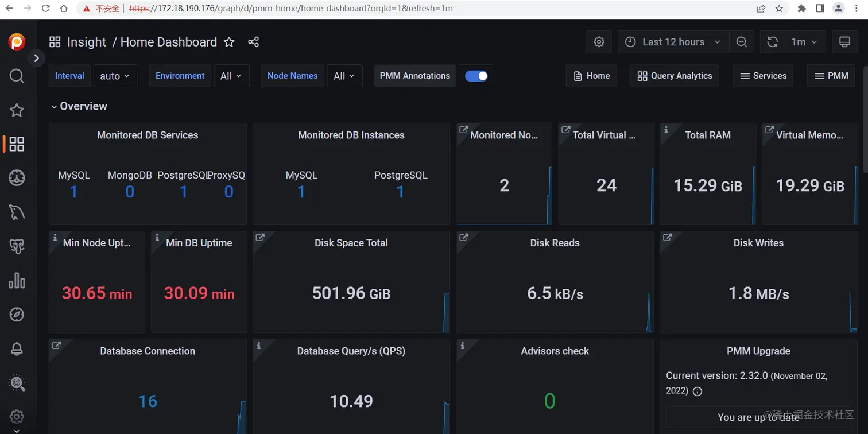
Task: Open the Disk Writes panel link icon
Action: (x=668, y=238)
